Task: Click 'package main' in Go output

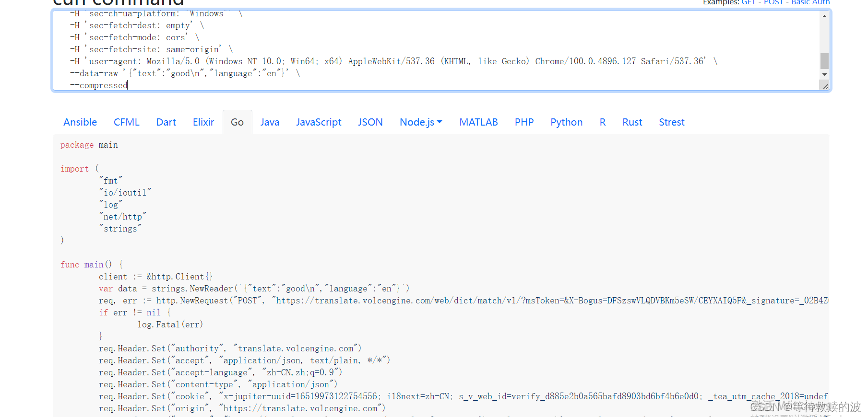Action: [89, 145]
